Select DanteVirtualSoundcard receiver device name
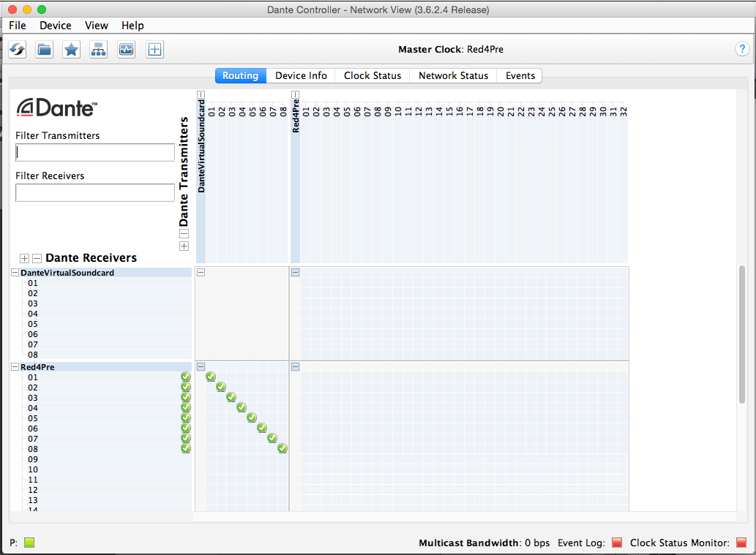The height and width of the screenshot is (555, 756). pos(67,273)
